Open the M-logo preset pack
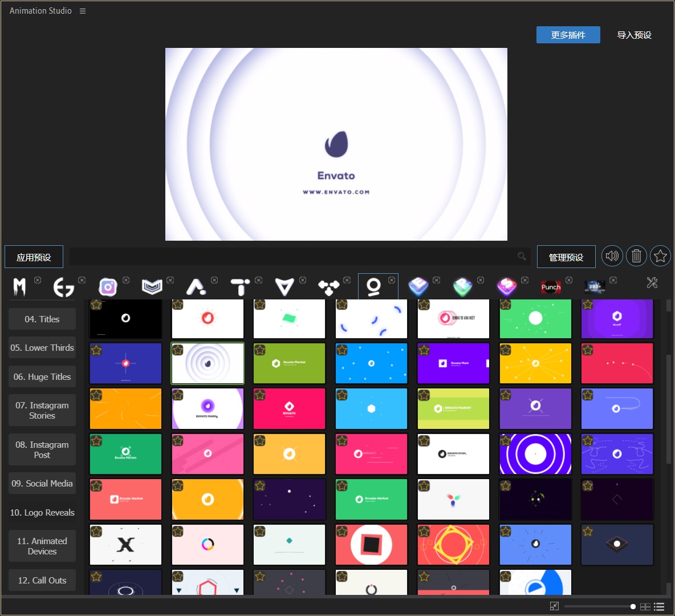The image size is (675, 616). pos(19,287)
